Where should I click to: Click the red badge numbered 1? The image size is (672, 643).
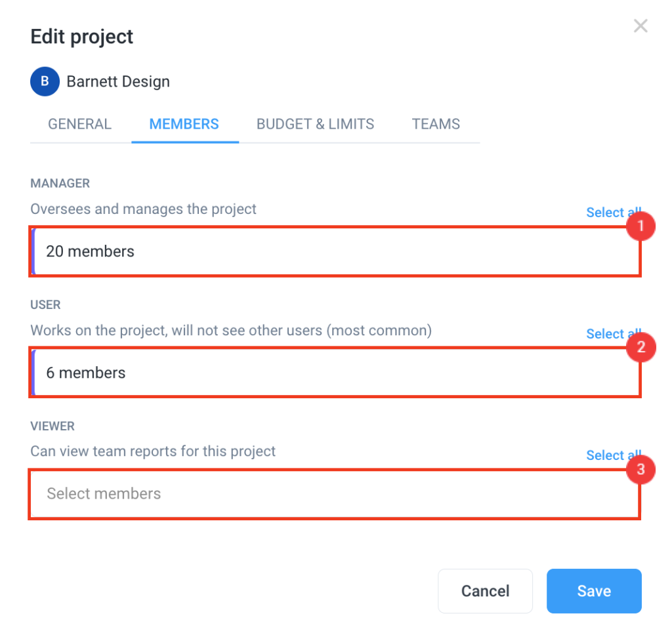click(640, 226)
